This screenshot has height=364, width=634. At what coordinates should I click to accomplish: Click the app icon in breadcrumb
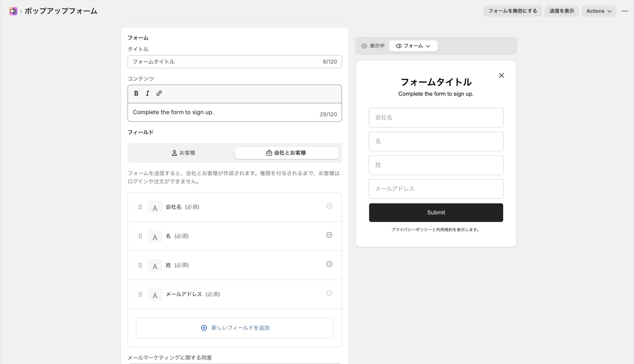(13, 11)
